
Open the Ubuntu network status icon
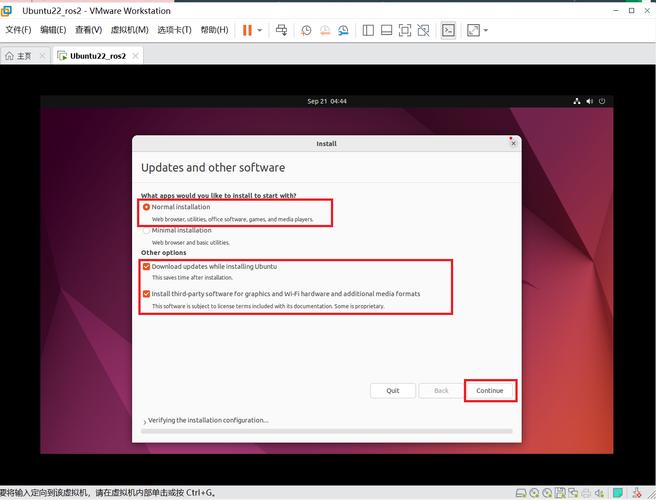coord(577,101)
